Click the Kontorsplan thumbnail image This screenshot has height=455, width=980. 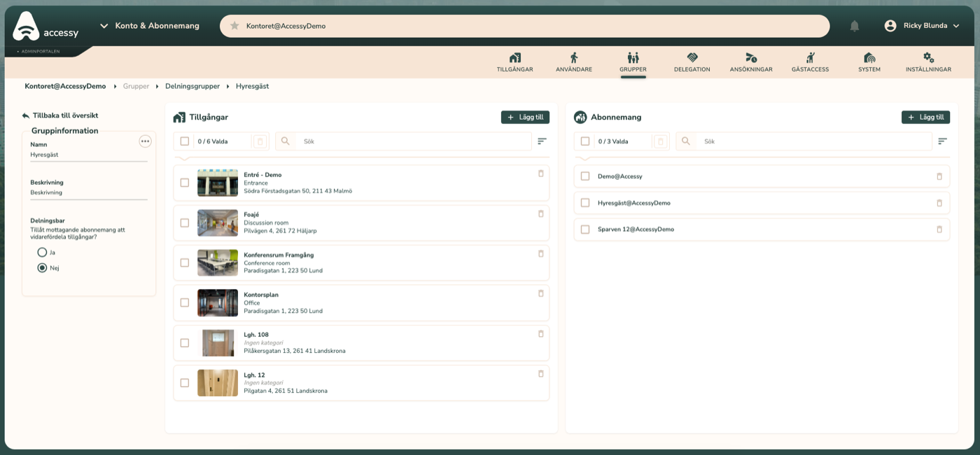click(x=218, y=303)
